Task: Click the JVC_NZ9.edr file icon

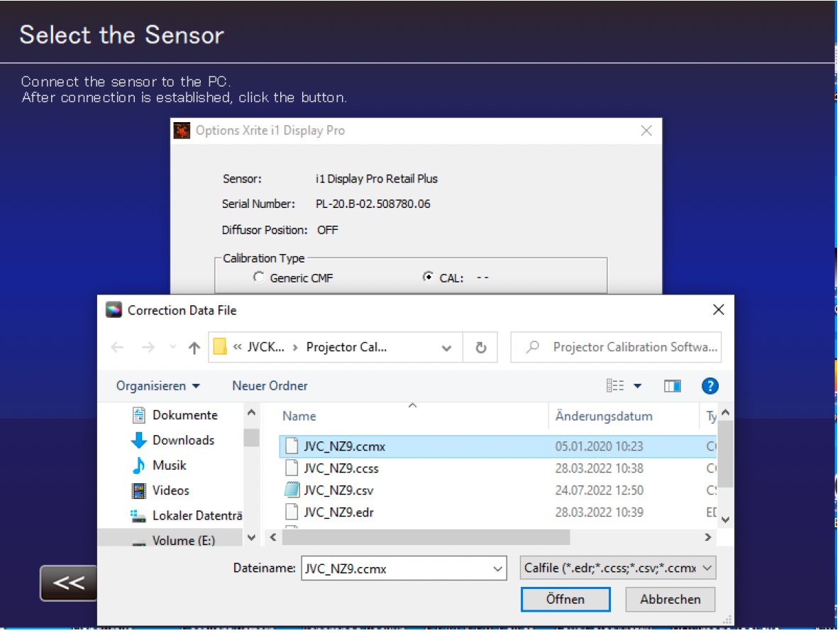Action: pos(292,512)
